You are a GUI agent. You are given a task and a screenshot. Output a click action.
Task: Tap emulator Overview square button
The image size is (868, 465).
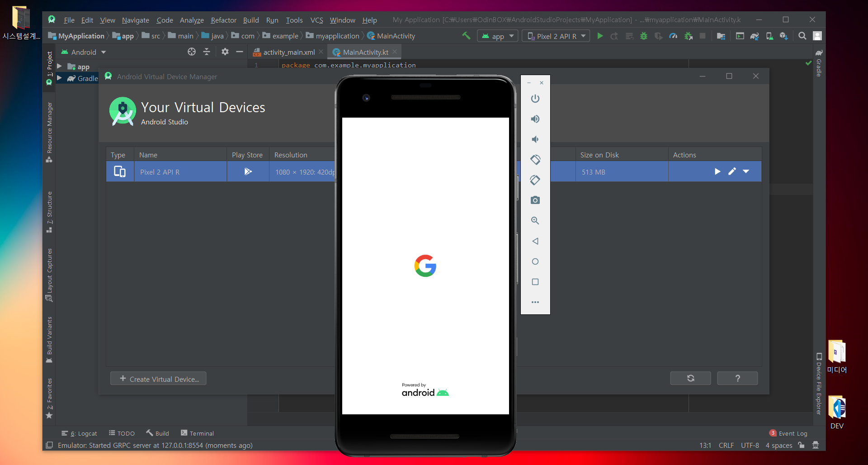click(x=535, y=282)
